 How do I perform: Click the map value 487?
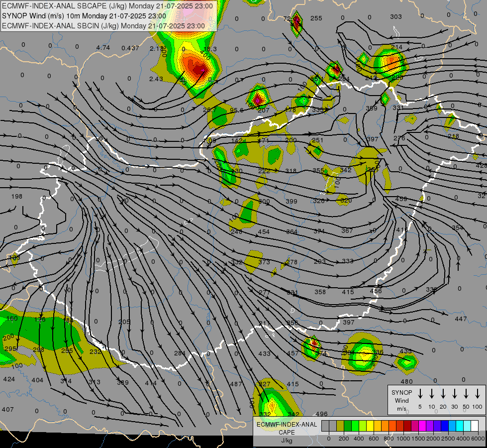click(x=236, y=384)
